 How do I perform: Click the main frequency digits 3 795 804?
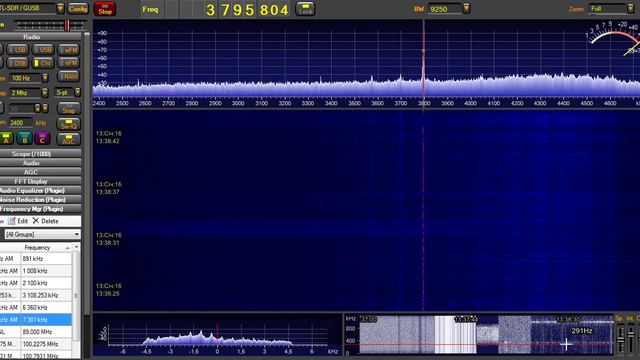tap(248, 10)
